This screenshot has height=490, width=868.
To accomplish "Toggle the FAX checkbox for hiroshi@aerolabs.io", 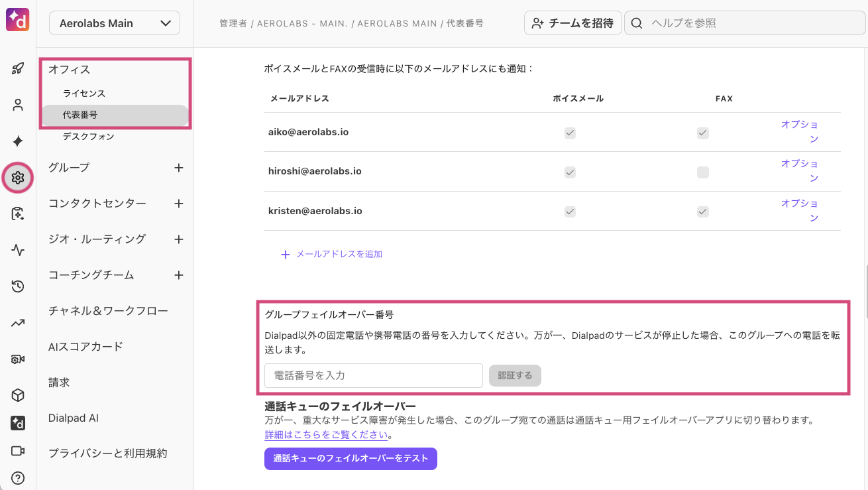I will pyautogui.click(x=702, y=172).
